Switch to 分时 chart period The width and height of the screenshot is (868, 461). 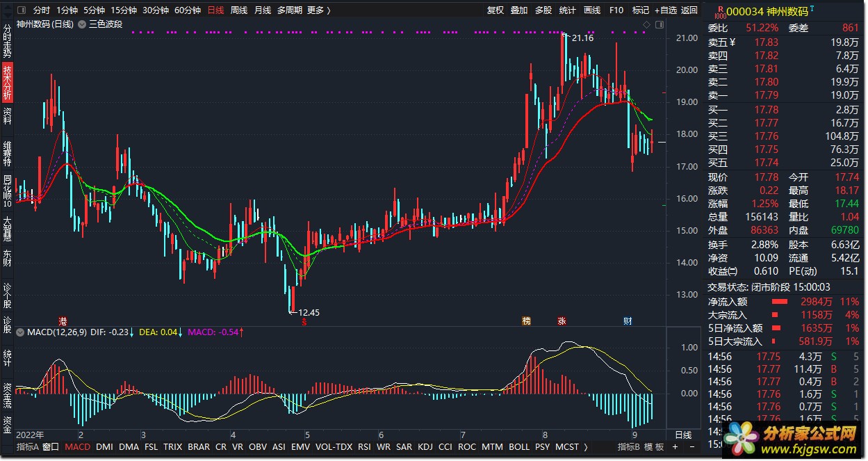coord(42,10)
